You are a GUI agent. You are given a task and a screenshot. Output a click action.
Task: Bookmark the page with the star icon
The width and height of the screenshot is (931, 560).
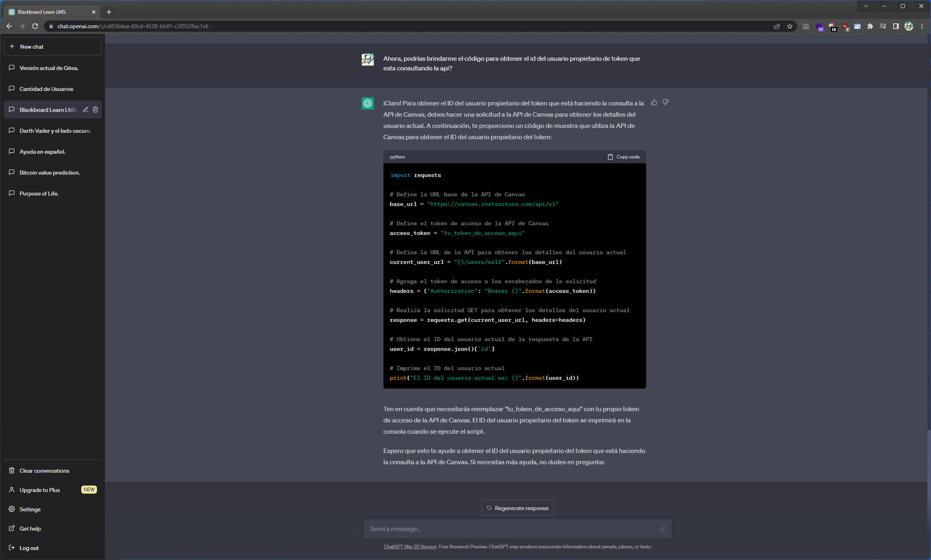(x=790, y=26)
